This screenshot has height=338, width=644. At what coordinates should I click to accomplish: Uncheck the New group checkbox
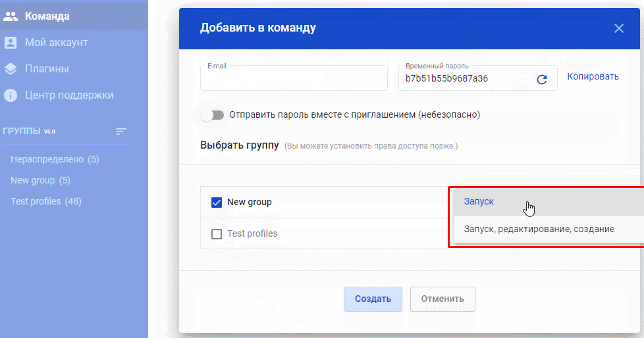point(217,203)
